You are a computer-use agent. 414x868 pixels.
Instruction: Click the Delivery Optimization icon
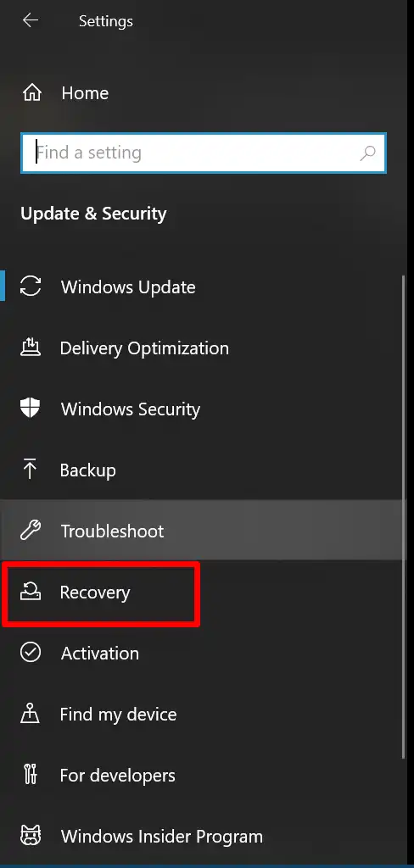[x=31, y=348]
